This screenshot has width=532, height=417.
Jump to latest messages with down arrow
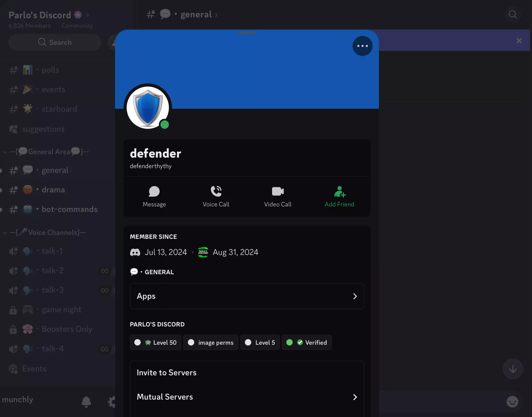(513, 369)
